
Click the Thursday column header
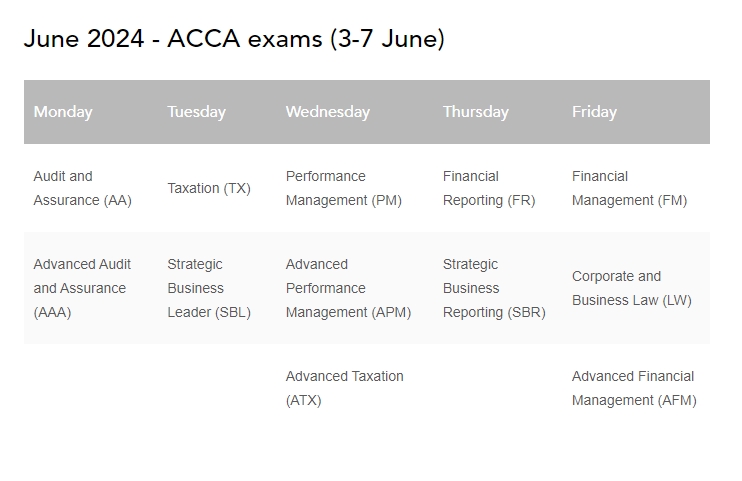pyautogui.click(x=475, y=112)
